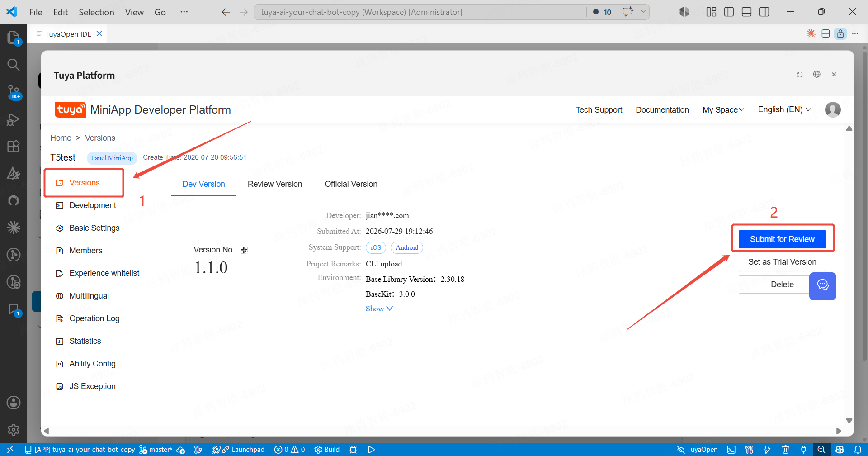Open the View menu

tap(134, 12)
